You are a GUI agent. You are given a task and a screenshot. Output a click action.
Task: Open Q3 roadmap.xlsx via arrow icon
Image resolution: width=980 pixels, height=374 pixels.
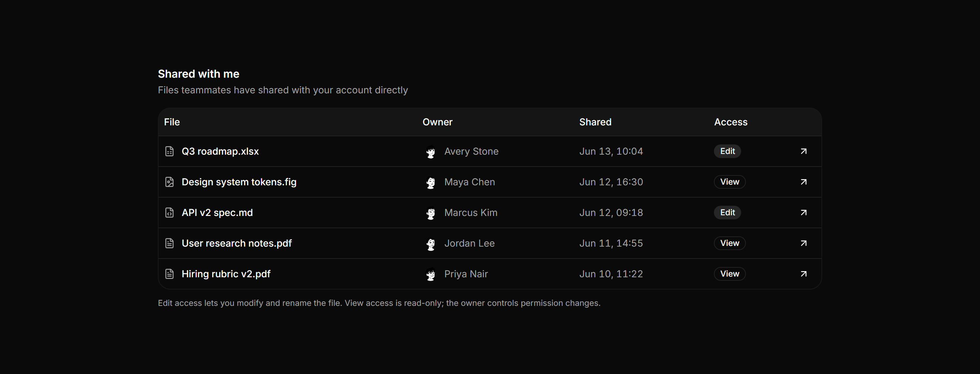click(x=803, y=151)
